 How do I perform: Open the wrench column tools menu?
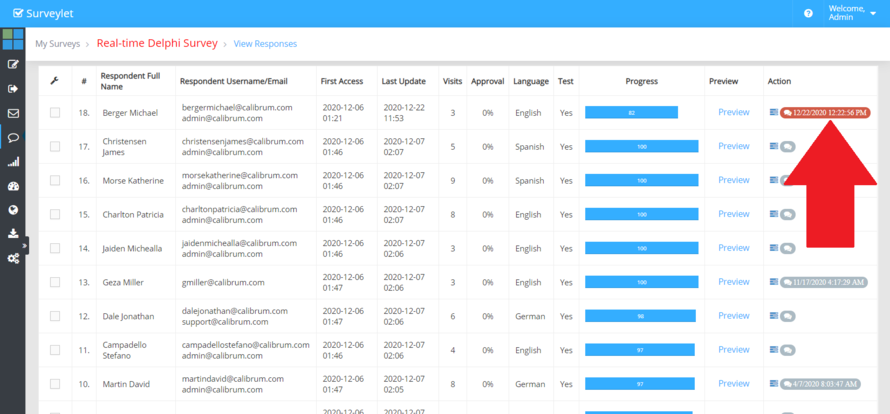coord(55,80)
